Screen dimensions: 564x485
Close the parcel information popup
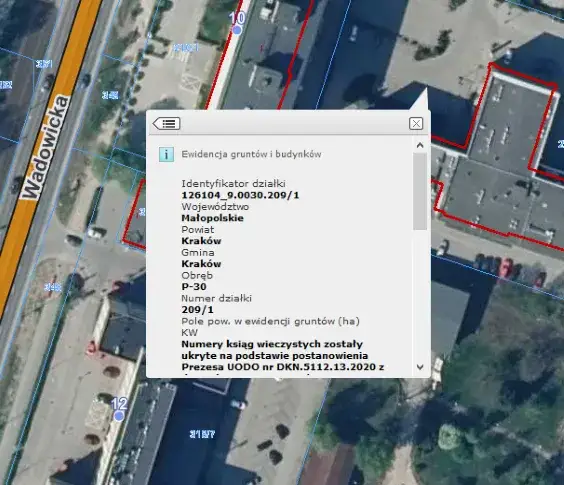click(416, 123)
